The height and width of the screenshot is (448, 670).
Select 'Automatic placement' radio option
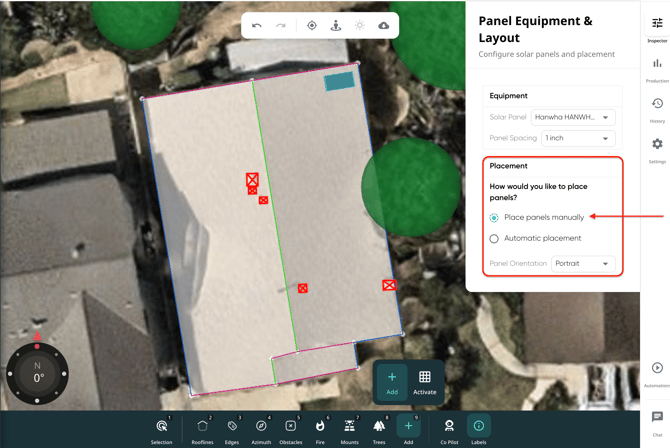click(x=494, y=239)
